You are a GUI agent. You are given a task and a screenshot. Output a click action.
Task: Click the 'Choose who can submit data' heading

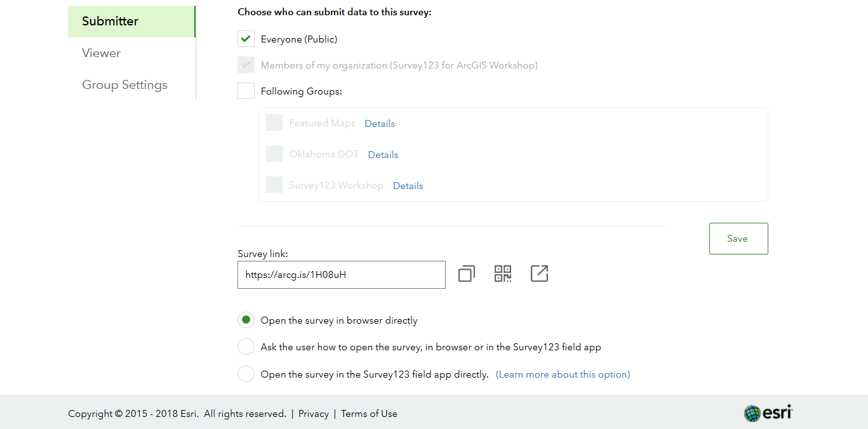pyautogui.click(x=335, y=12)
